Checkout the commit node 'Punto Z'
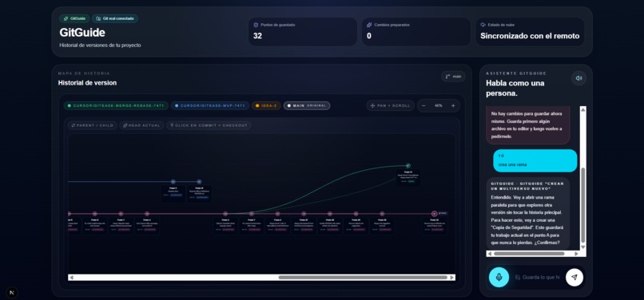644x300 pixels. pyautogui.click(x=277, y=213)
